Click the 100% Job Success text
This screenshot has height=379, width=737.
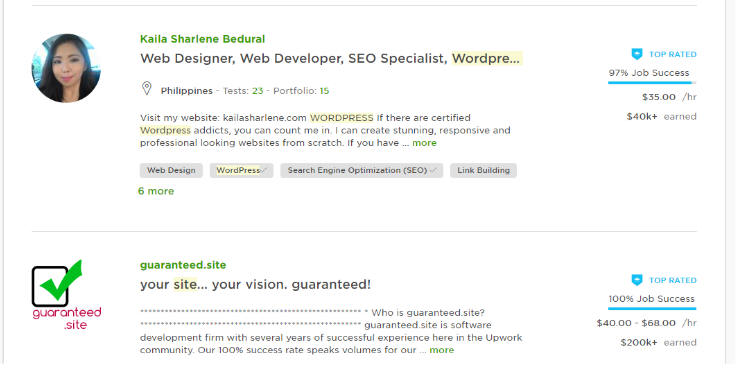click(x=651, y=299)
